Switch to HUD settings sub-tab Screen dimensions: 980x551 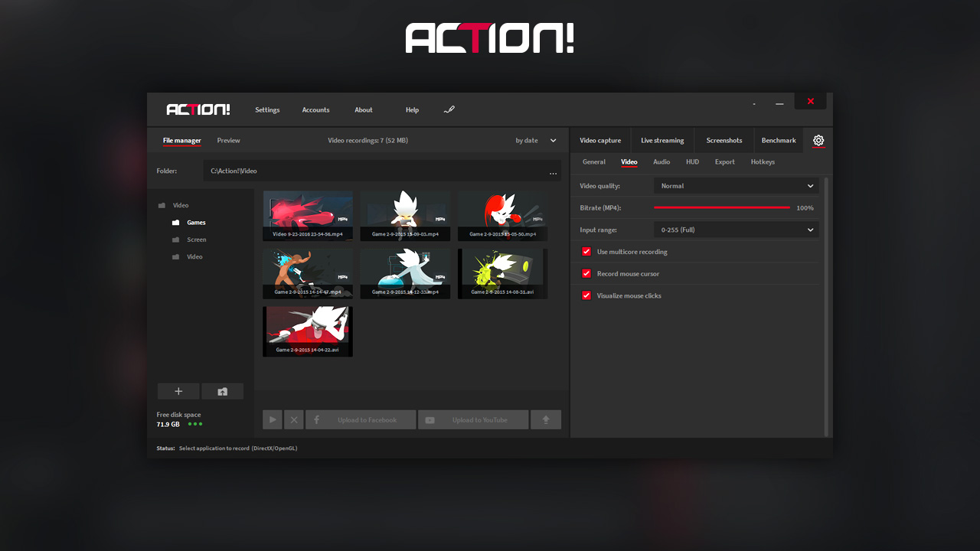click(x=692, y=162)
